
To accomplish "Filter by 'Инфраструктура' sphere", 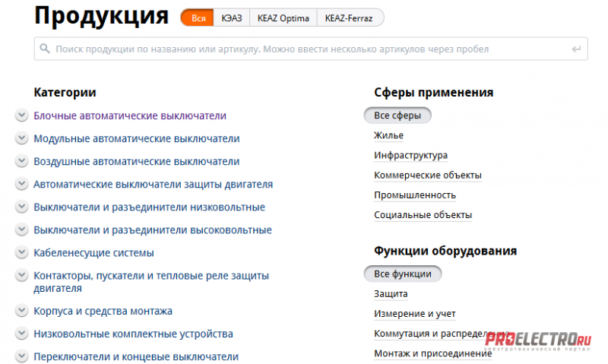I will pyautogui.click(x=410, y=155).
